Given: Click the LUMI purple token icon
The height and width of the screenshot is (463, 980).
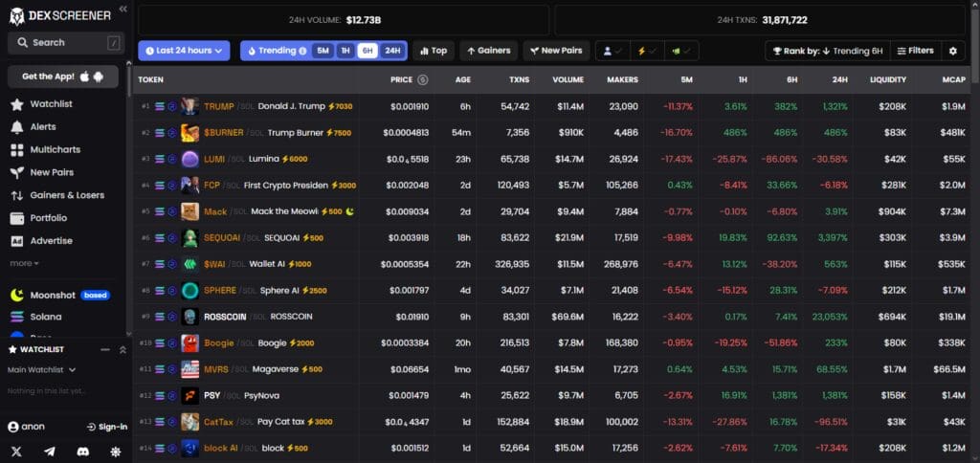Looking at the screenshot, I should (x=190, y=160).
